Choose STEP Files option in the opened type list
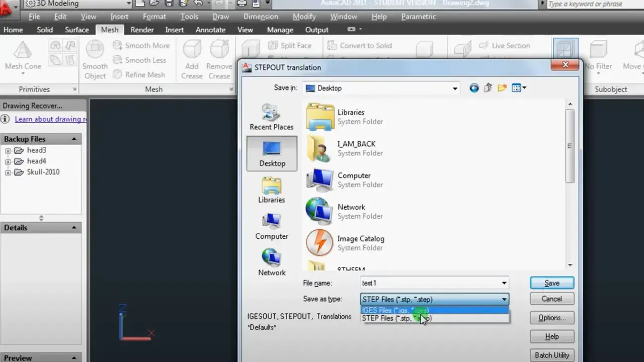 tap(435, 318)
